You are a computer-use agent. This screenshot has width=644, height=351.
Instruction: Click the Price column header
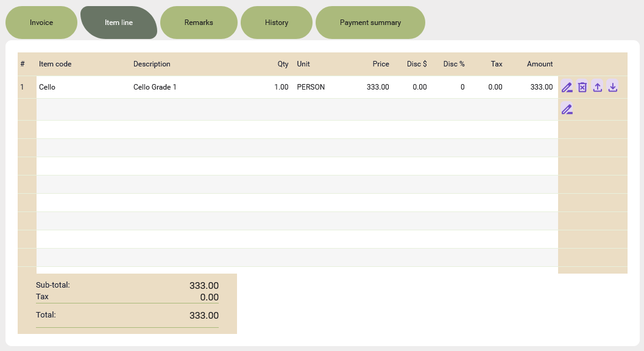(x=381, y=64)
